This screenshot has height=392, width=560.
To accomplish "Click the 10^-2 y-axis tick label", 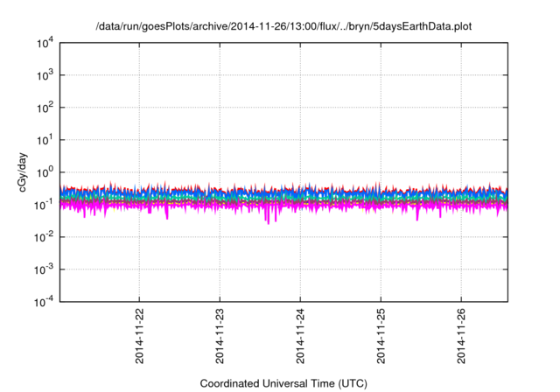I will coord(44,237).
